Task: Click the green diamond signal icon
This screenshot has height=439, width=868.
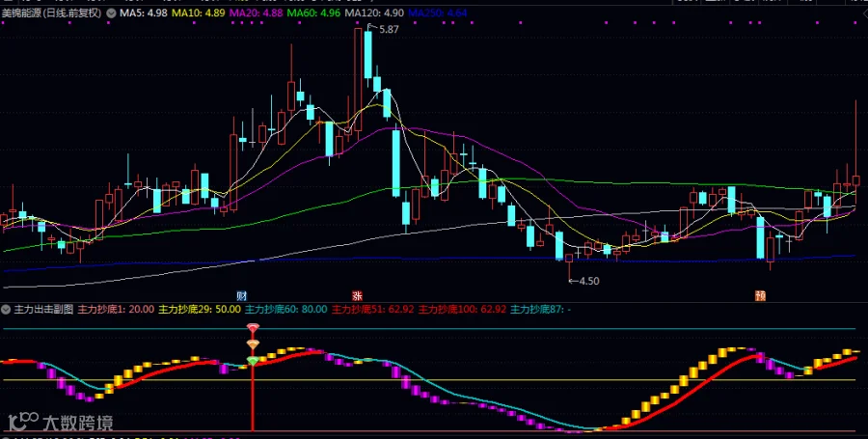Action: click(253, 362)
